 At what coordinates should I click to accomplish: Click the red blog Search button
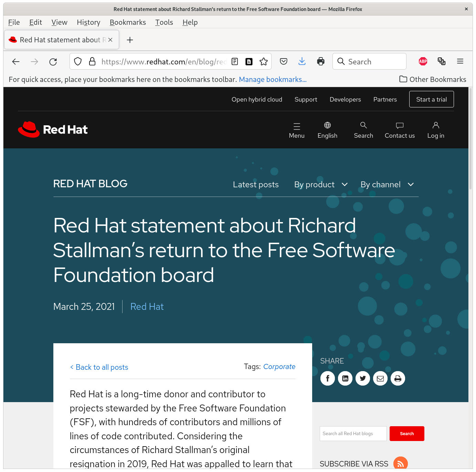[407, 433]
